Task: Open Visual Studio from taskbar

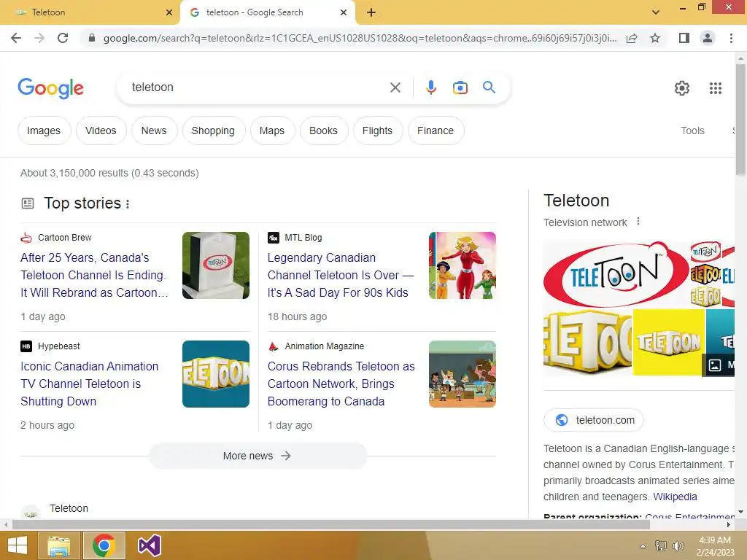Action: tap(149, 545)
